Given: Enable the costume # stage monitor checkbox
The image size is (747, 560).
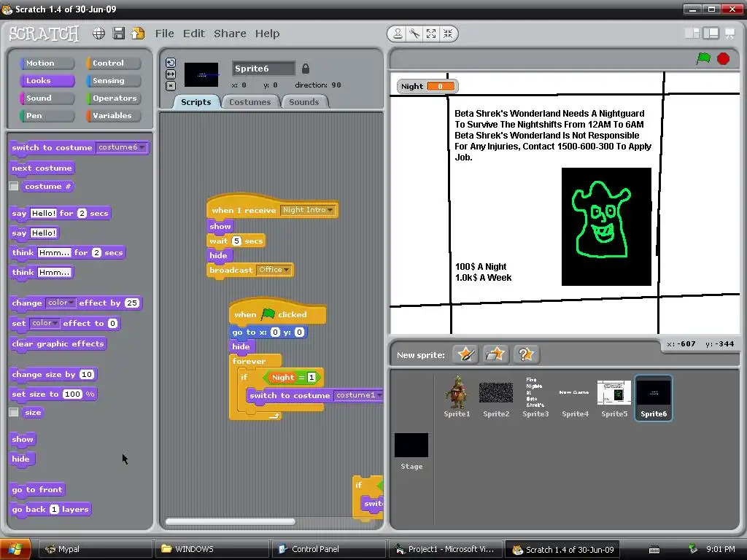Looking at the screenshot, I should coord(14,186).
